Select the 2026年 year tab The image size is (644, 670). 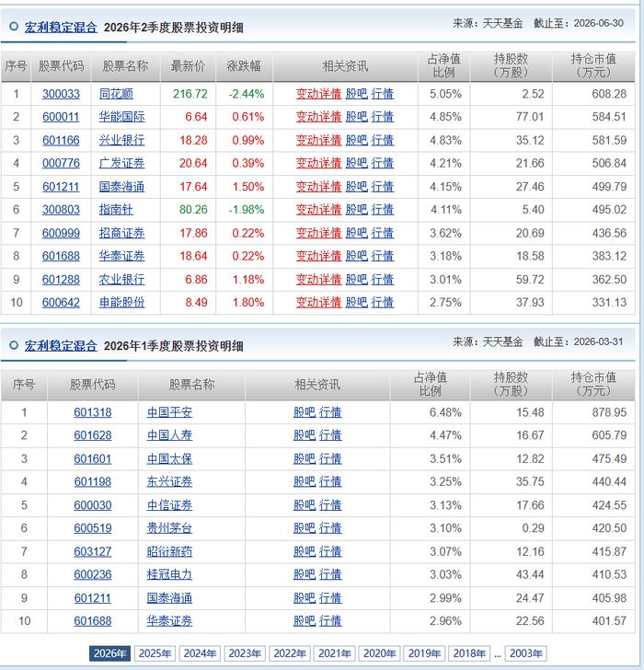[109, 653]
